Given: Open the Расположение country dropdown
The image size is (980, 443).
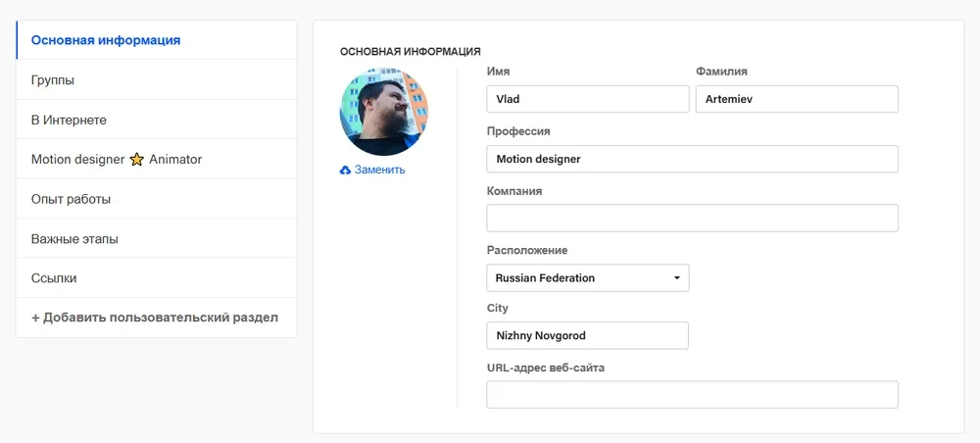Looking at the screenshot, I should click(x=587, y=278).
